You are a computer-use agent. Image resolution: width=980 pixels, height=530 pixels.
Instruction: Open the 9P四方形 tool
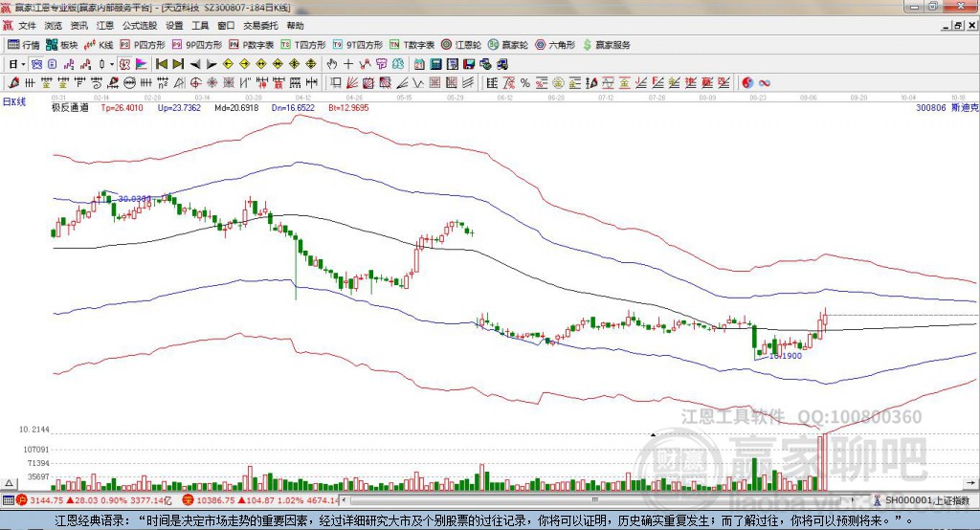coord(197,45)
